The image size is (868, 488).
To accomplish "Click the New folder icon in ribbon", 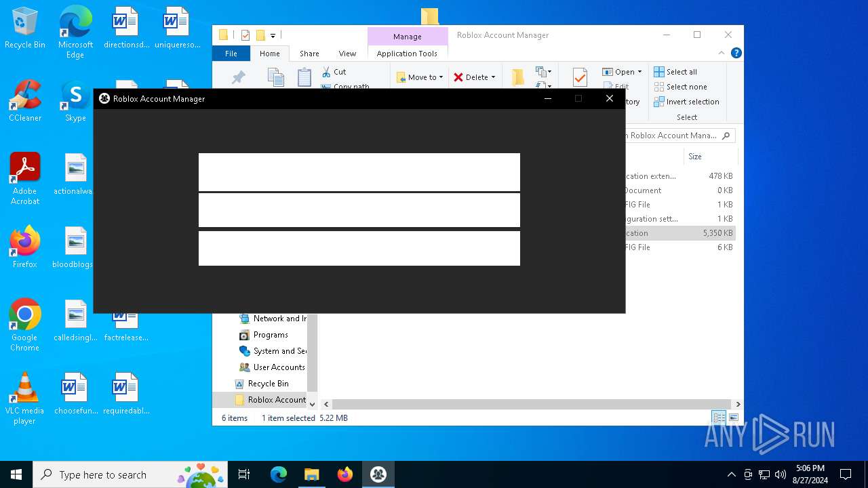I will [518, 77].
